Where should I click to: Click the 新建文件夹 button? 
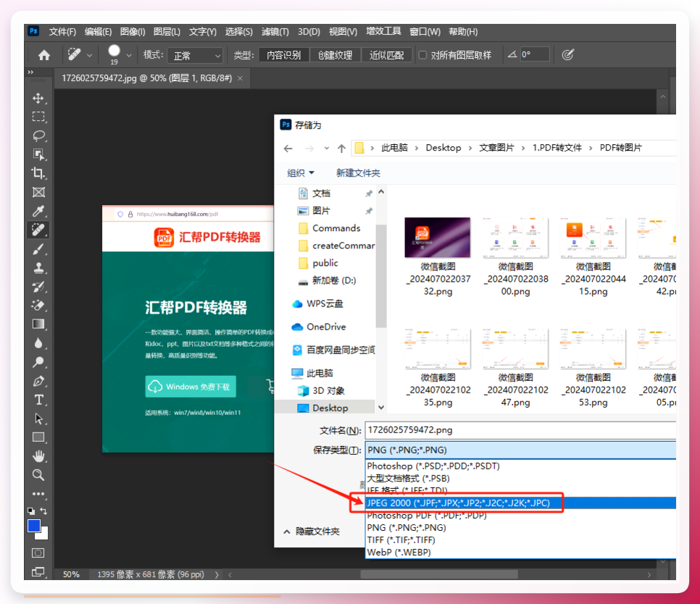[x=358, y=173]
